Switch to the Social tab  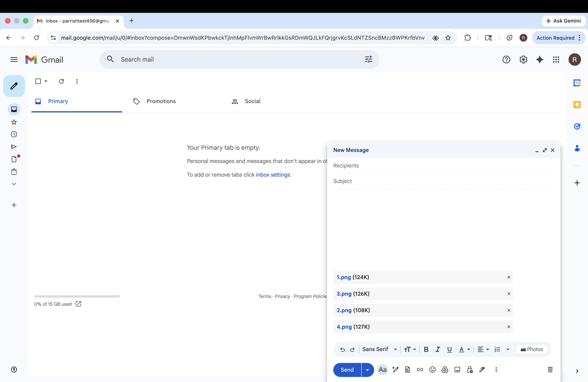(x=252, y=101)
